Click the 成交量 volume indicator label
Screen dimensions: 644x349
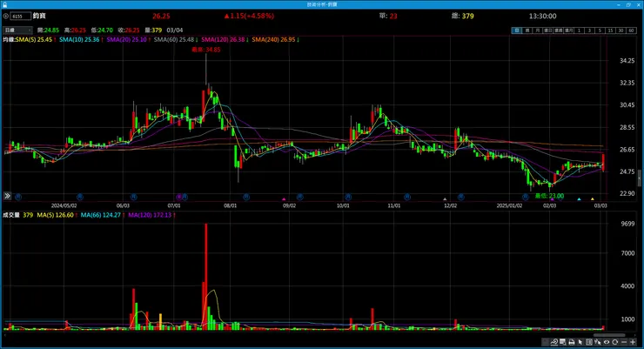(x=11, y=215)
